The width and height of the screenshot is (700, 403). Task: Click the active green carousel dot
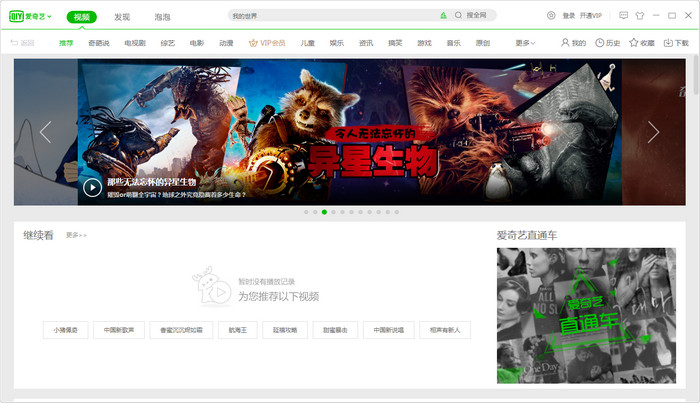click(324, 212)
